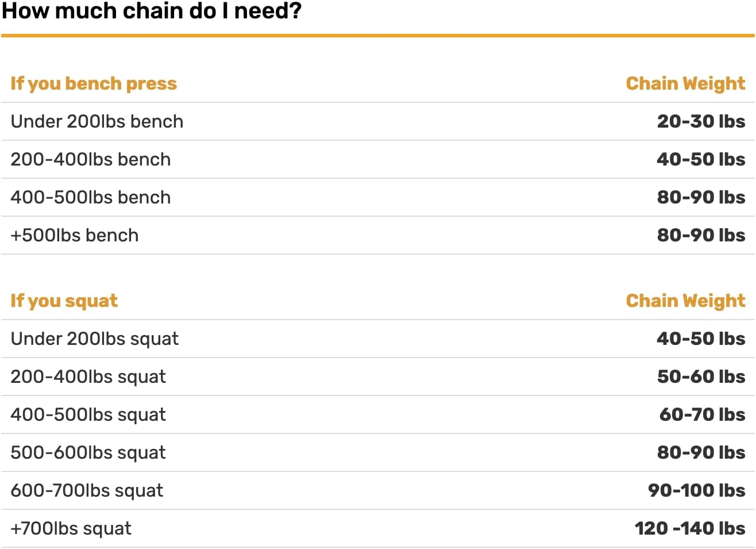The width and height of the screenshot is (756, 549).
Task: Select the "500-600lbs squat" row label
Action: (x=88, y=452)
